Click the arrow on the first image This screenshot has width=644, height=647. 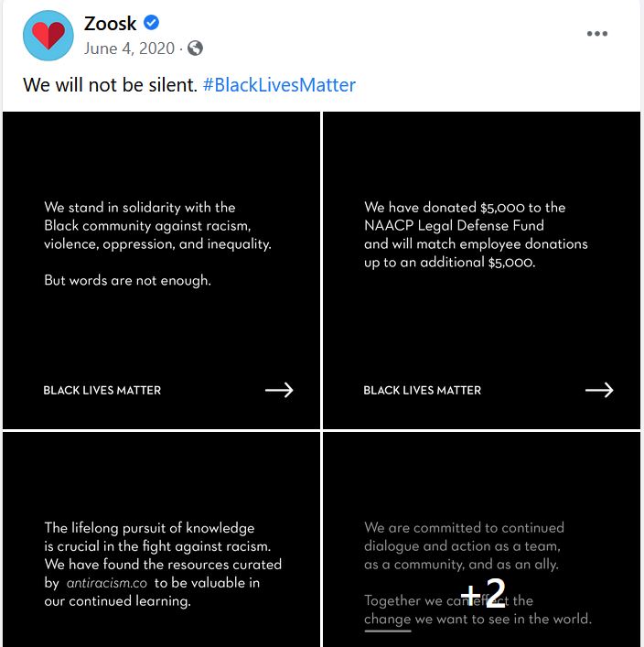click(279, 390)
